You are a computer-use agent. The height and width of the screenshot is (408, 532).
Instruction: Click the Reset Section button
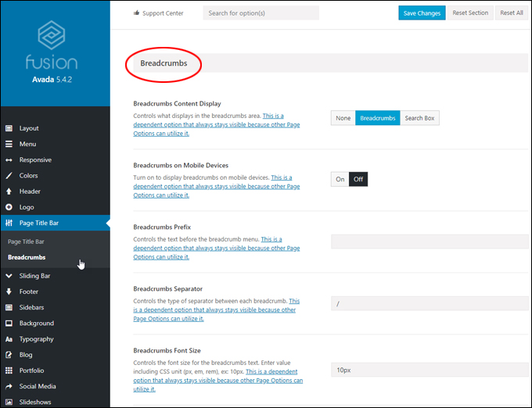(470, 13)
